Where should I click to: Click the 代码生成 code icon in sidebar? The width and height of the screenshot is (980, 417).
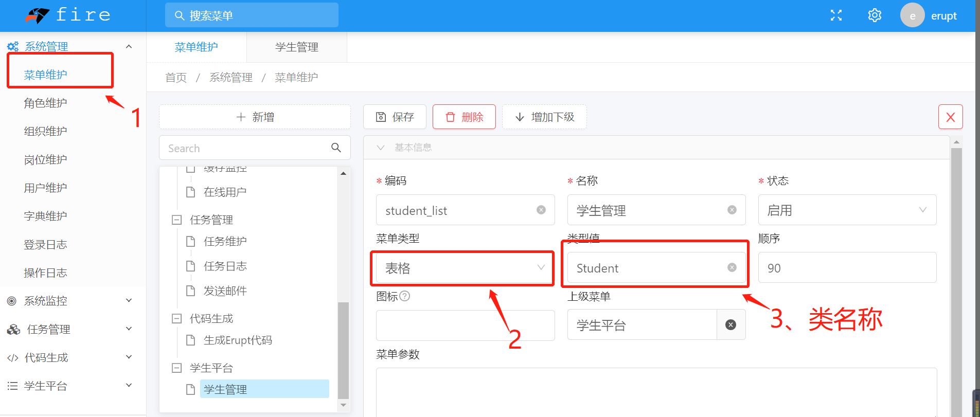13,357
